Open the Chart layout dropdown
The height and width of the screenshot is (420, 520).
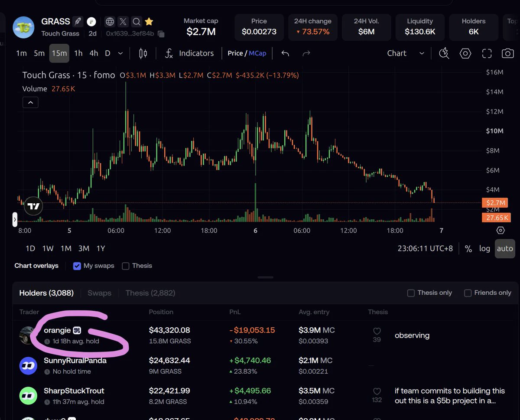pos(406,53)
